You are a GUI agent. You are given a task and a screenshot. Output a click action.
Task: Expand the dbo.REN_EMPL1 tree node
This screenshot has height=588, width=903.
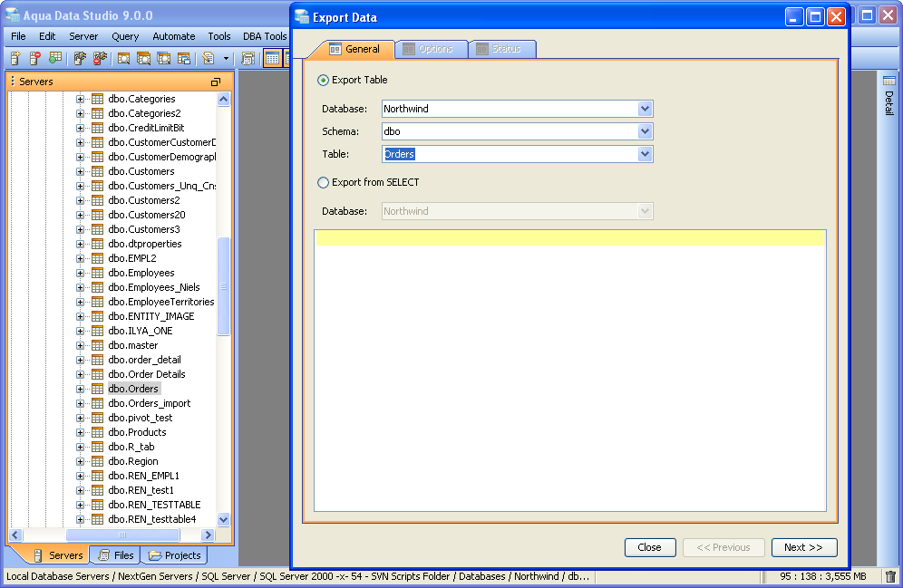pos(80,476)
